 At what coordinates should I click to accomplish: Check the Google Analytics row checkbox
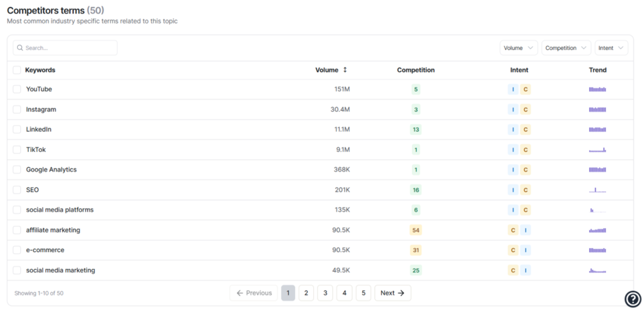(17, 170)
